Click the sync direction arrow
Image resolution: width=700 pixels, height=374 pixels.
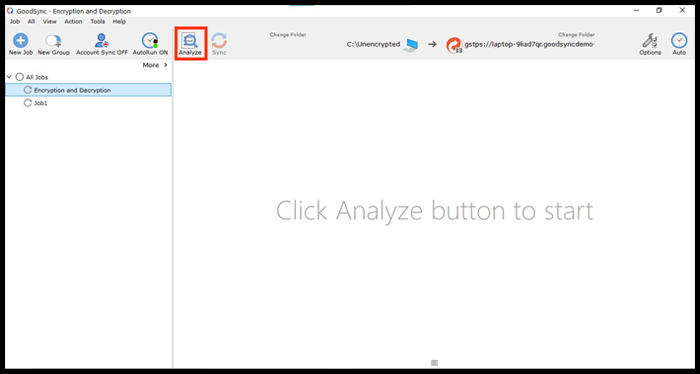tap(432, 44)
